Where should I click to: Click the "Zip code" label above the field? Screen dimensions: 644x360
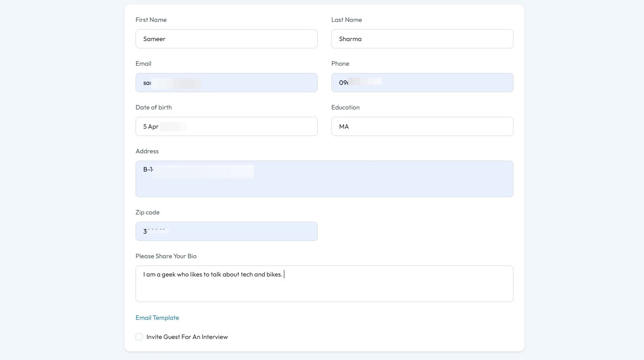click(x=147, y=212)
